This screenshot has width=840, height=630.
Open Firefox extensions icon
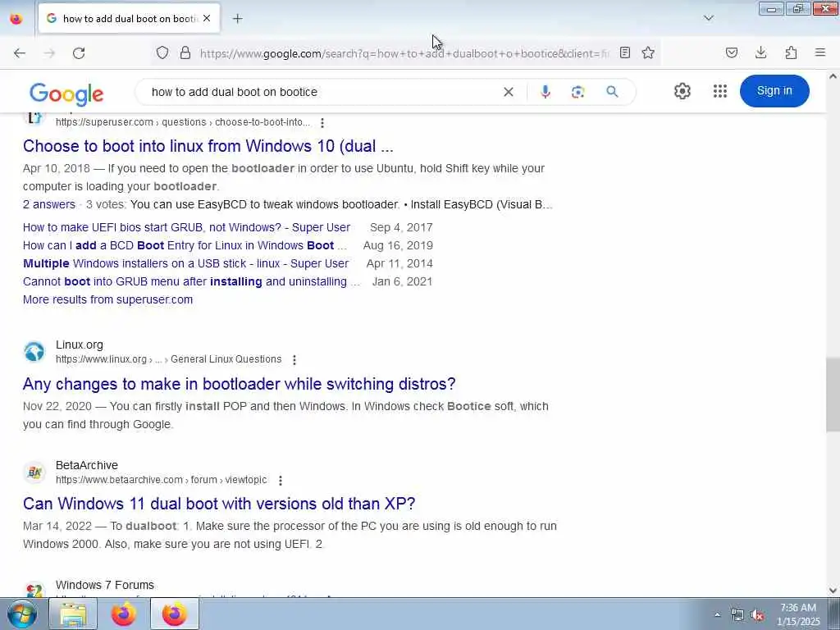pos(791,52)
